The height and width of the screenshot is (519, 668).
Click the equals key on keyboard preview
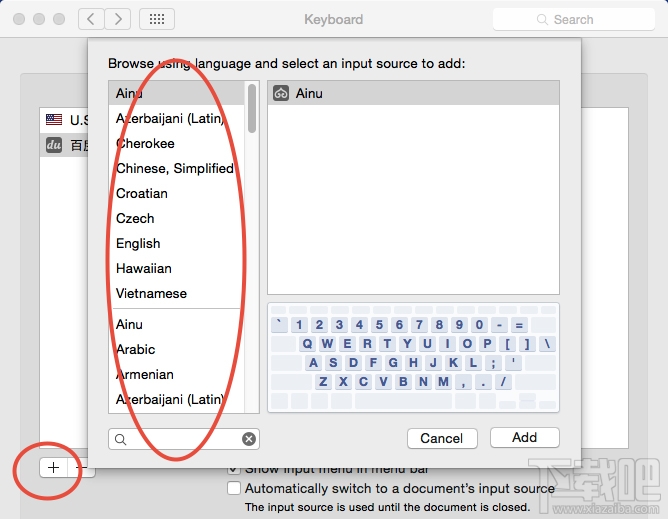point(519,325)
